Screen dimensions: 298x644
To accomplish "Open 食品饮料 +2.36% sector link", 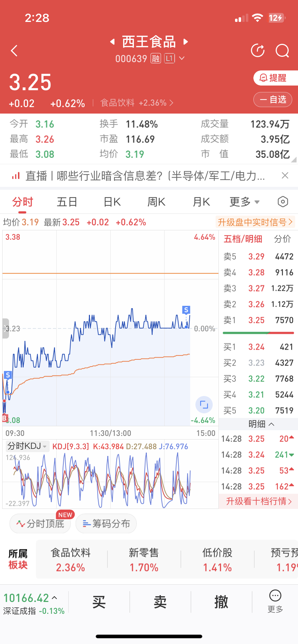I will pos(137,103).
